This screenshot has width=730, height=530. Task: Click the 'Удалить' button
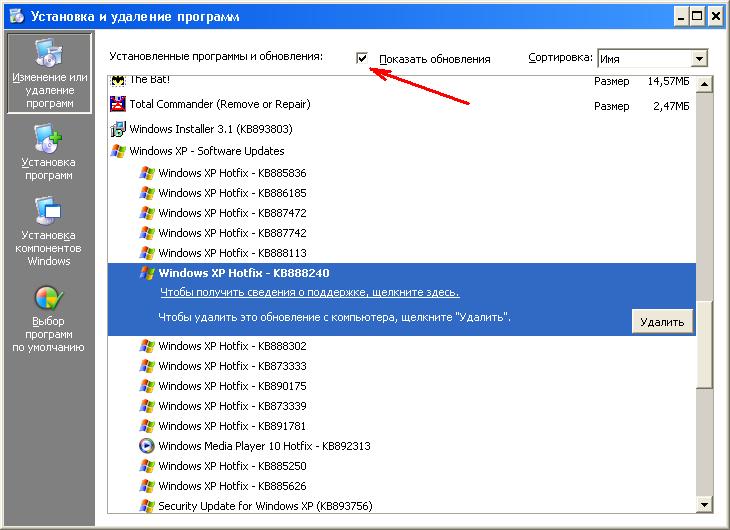662,322
